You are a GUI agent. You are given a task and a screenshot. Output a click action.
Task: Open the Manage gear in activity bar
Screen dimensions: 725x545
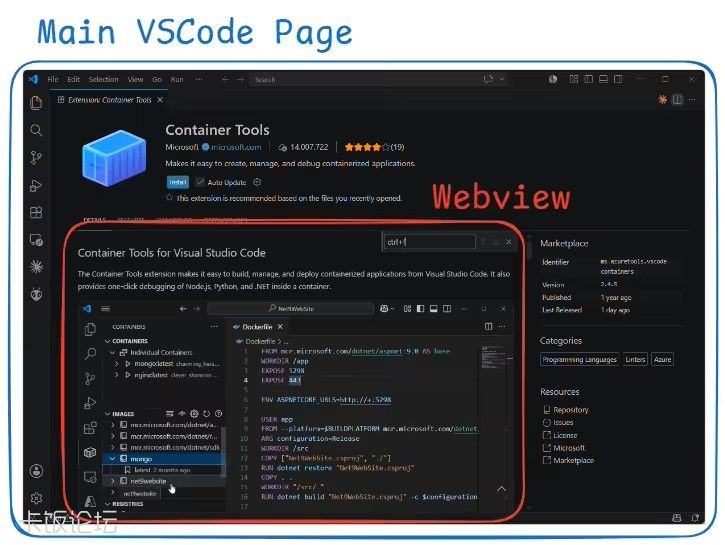pos(36,498)
